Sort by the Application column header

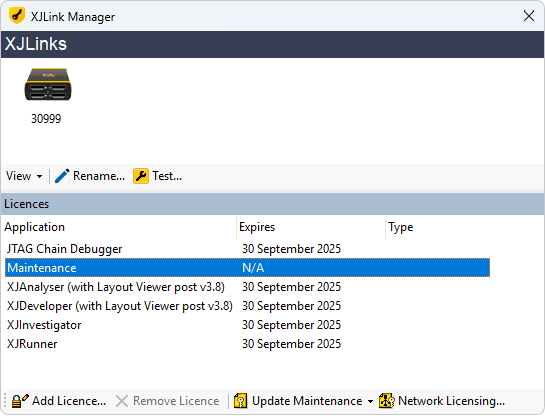119,227
